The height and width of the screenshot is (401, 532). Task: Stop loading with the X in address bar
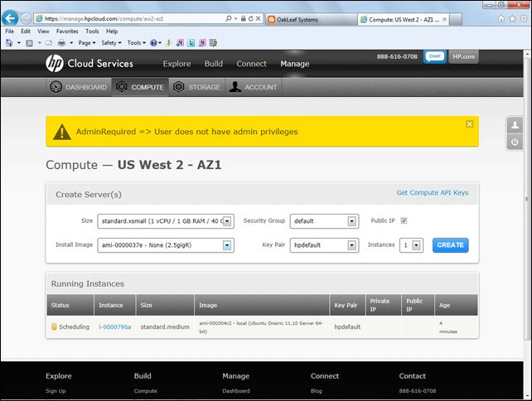(x=259, y=18)
